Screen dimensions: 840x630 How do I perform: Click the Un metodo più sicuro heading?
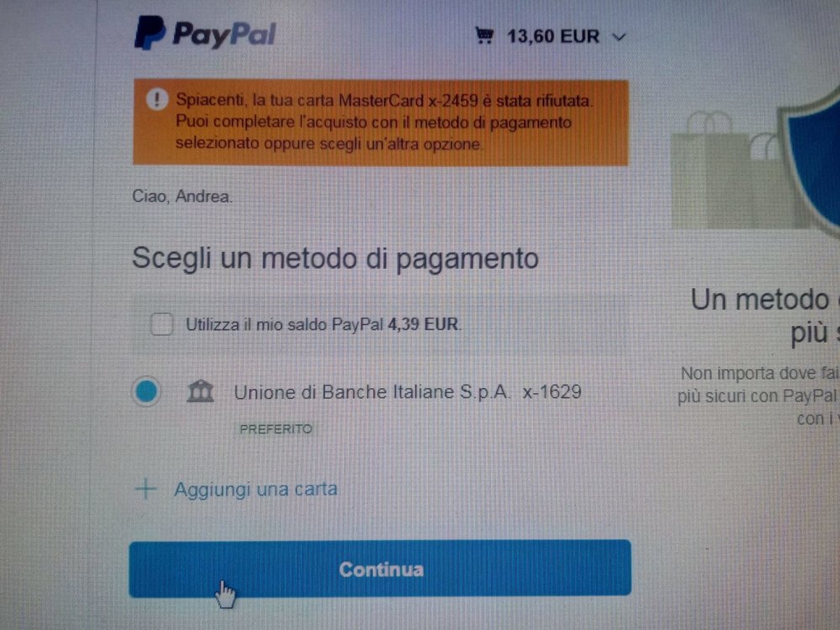[765, 316]
